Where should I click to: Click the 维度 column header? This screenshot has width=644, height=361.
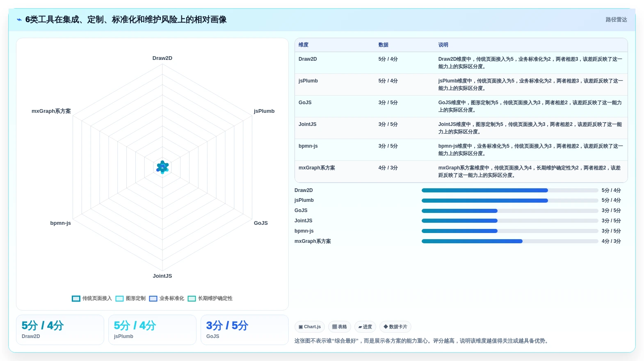tap(304, 45)
